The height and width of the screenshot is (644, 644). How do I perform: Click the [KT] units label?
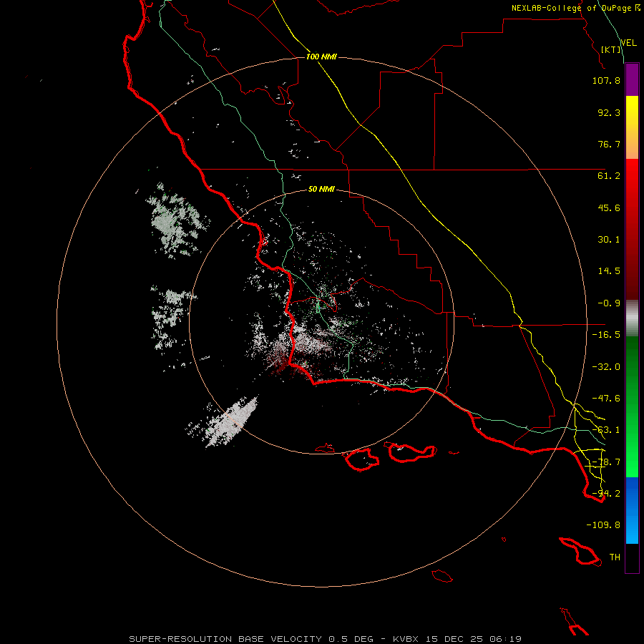coord(611,49)
